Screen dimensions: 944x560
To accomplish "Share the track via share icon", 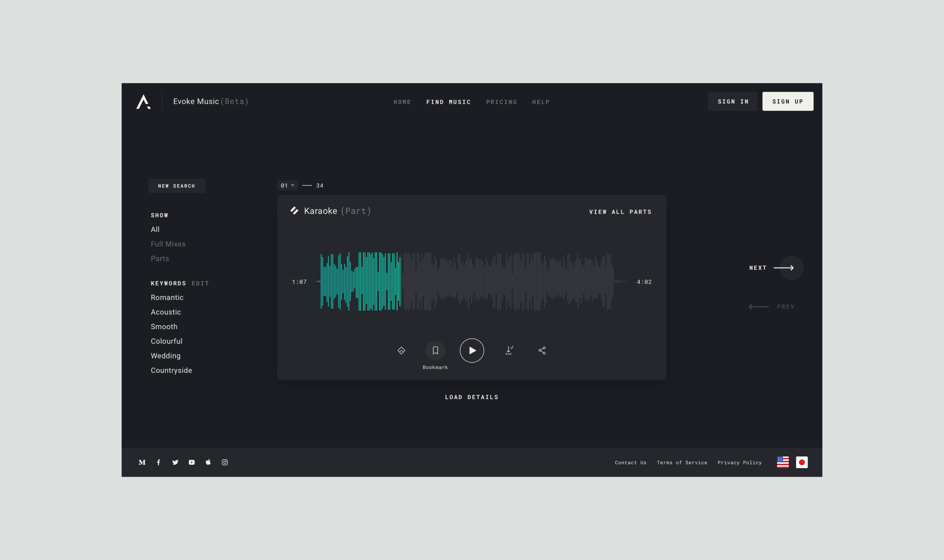I will point(542,351).
